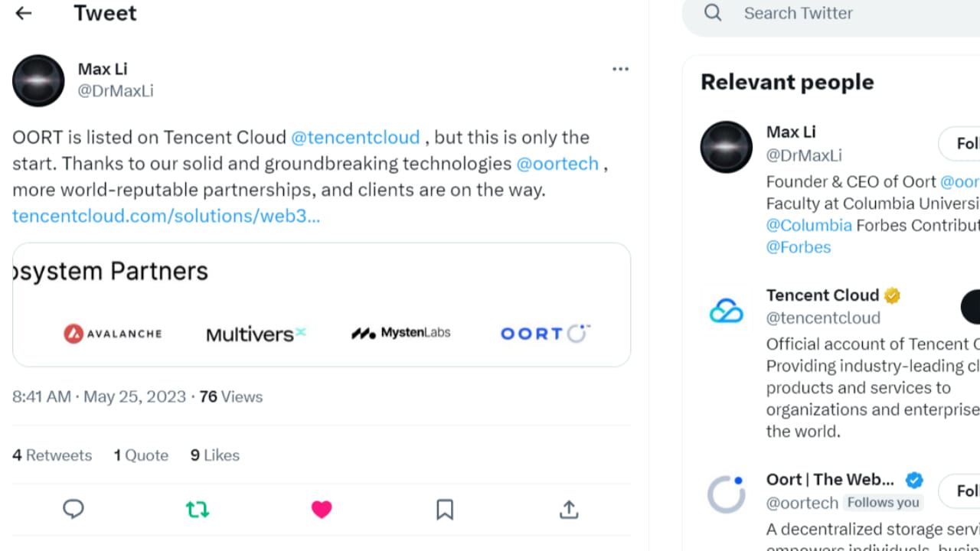Open the tweet options ellipsis menu

point(620,69)
